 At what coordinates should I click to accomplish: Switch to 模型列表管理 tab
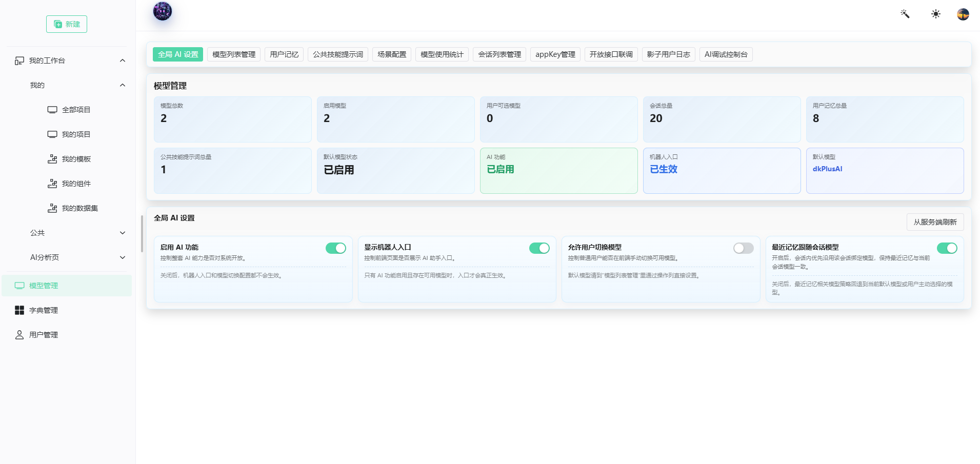coord(234,54)
